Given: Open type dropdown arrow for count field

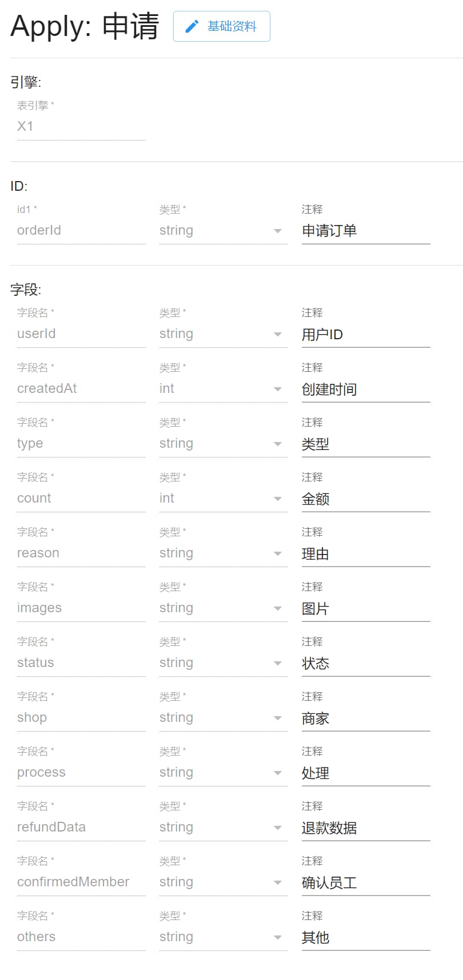Looking at the screenshot, I should click(x=278, y=499).
